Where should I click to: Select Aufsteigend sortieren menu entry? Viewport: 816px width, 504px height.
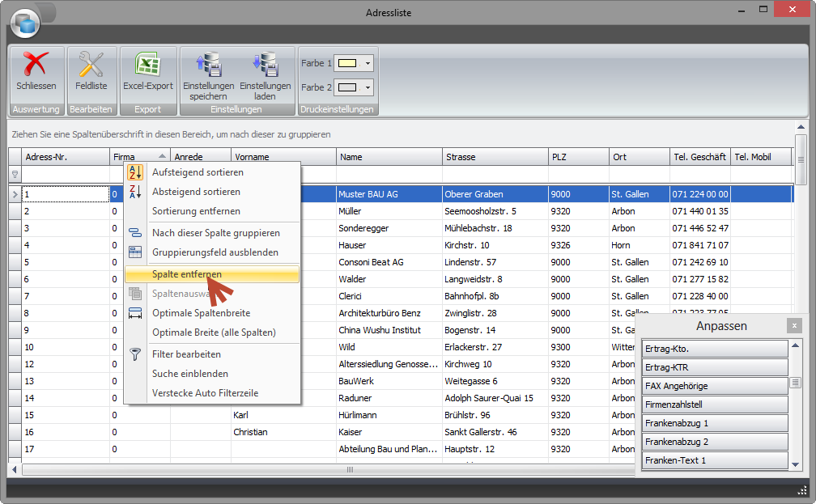[x=198, y=172]
